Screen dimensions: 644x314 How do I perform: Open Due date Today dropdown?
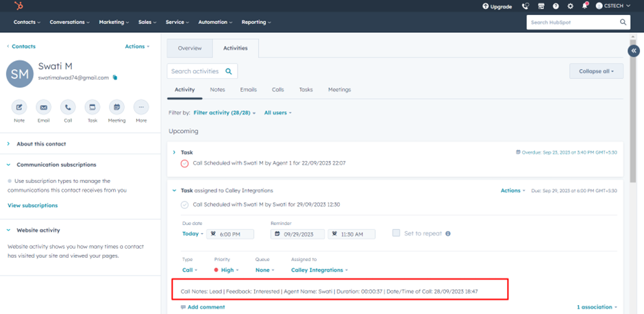coord(193,234)
